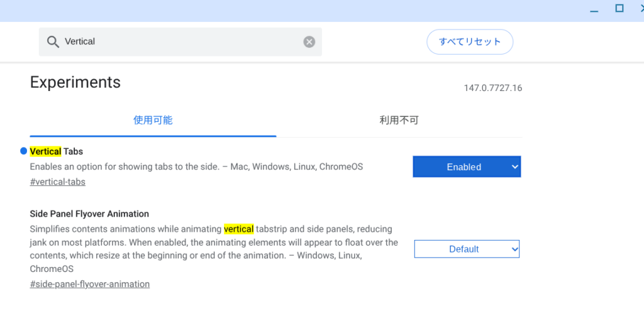644x336 pixels.
Task: Click the Side Panel Flyover Animation title
Action: [89, 214]
